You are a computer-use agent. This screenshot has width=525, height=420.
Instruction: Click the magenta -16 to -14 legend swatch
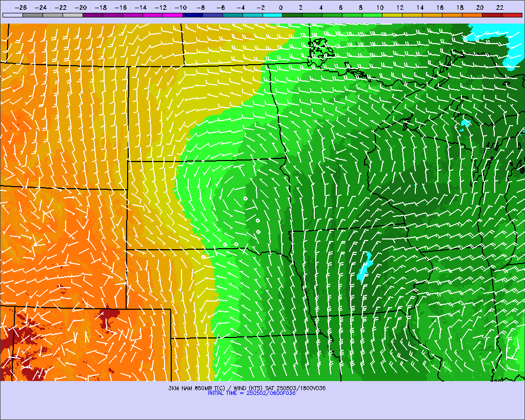pyautogui.click(x=133, y=15)
